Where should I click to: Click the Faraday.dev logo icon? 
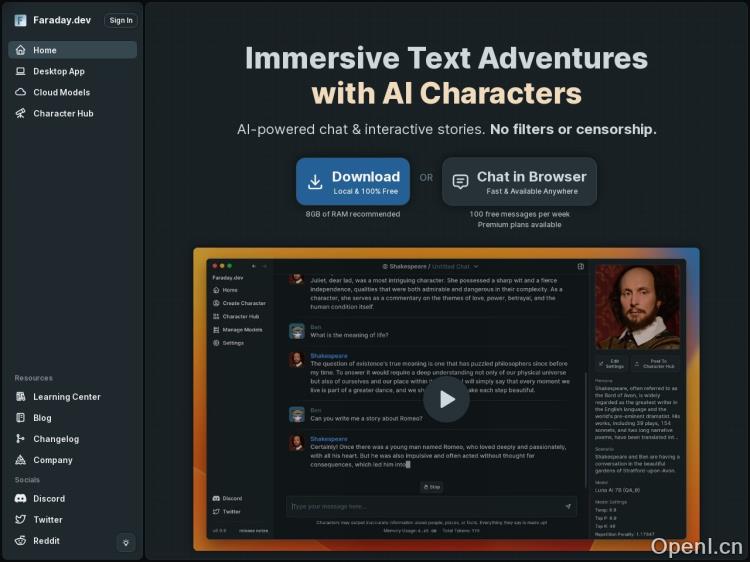click(21, 20)
